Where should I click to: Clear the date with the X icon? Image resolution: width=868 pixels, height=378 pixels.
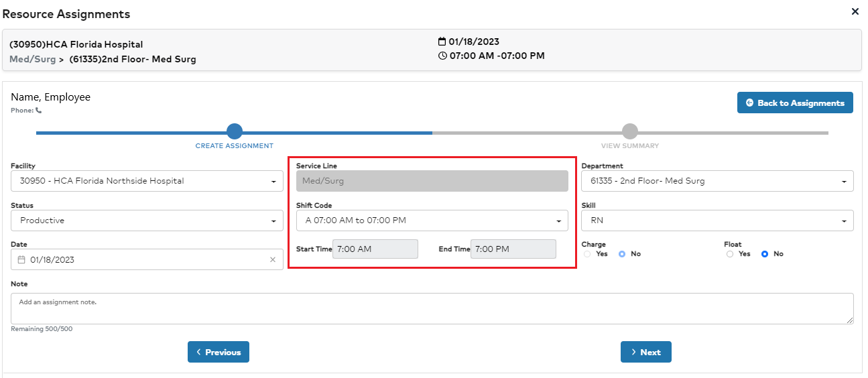272,260
